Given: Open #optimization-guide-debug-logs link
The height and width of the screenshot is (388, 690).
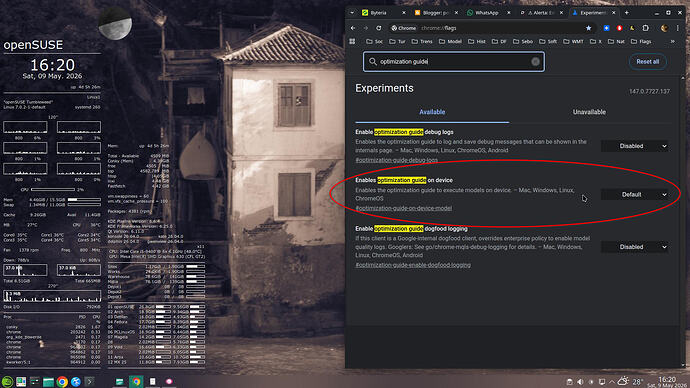Looking at the screenshot, I should coord(396,160).
